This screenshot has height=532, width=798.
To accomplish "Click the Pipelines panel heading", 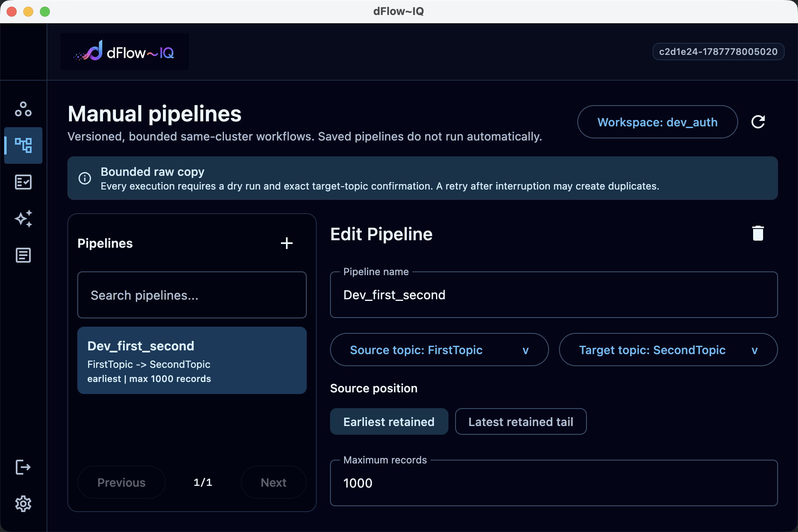I will click(105, 243).
